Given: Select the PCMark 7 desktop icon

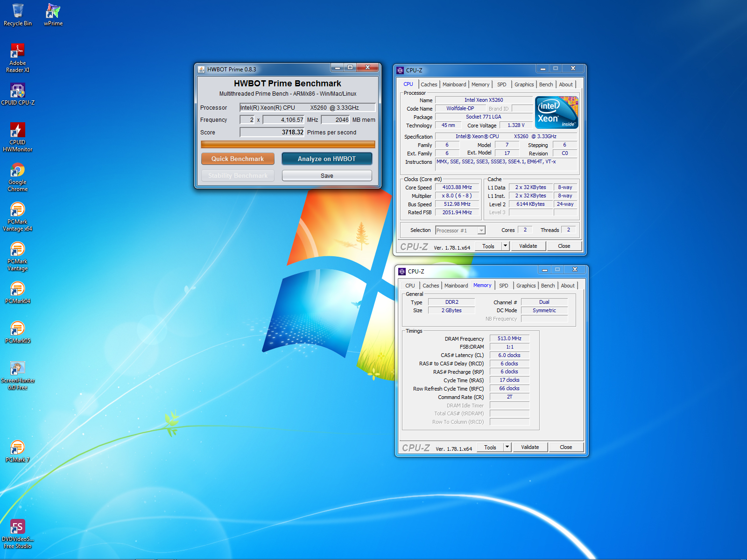Looking at the screenshot, I should (18, 451).
